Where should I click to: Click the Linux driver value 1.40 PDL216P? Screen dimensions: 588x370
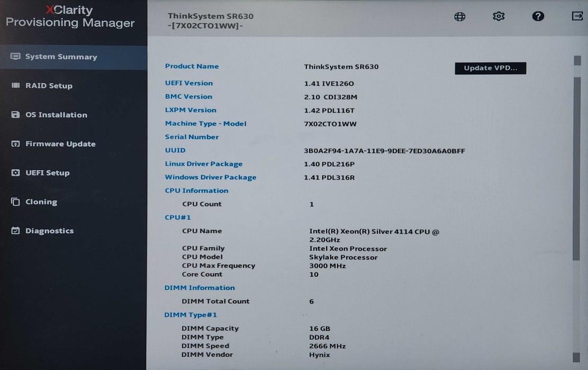(x=329, y=164)
